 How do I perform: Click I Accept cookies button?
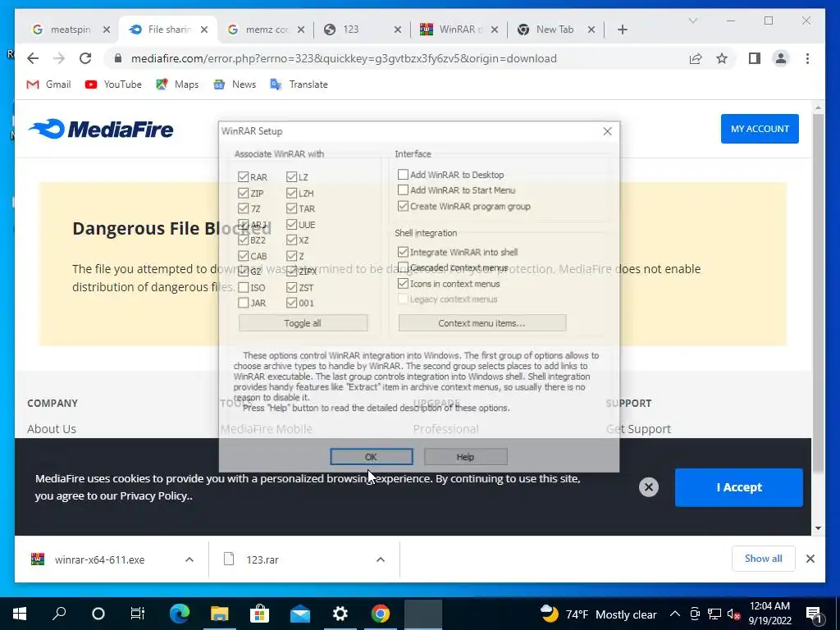coord(739,487)
